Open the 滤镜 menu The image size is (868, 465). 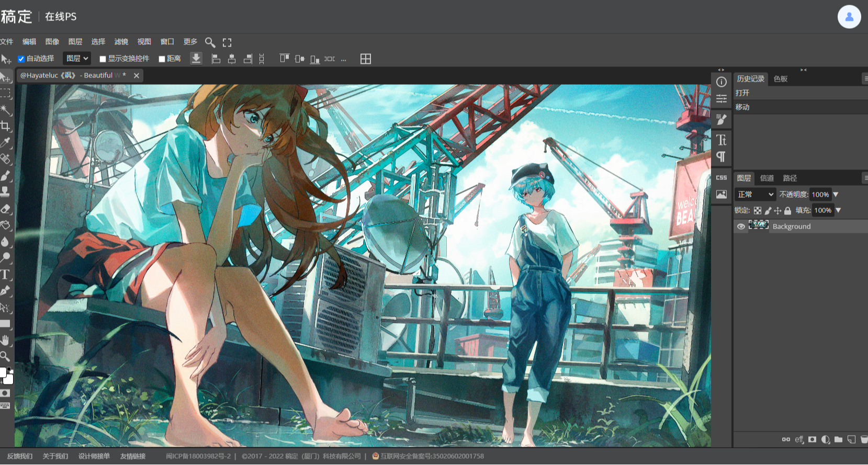click(x=121, y=42)
